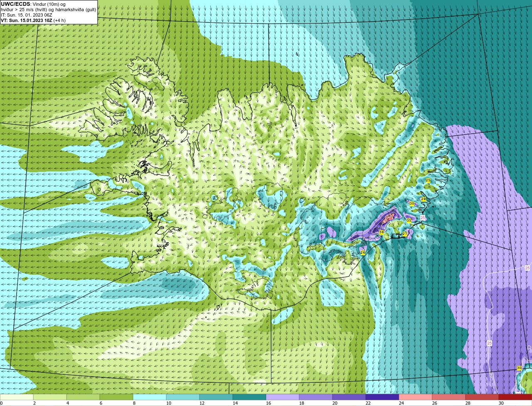Select the 10–12 m/s turquoise swatch
The width and height of the screenshot is (532, 406).
[183, 397]
